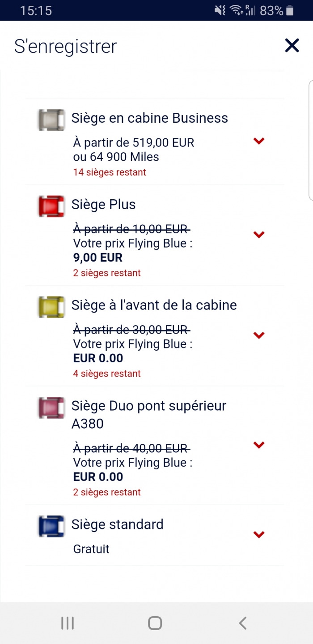Open the Android recent apps icon

click(68, 623)
